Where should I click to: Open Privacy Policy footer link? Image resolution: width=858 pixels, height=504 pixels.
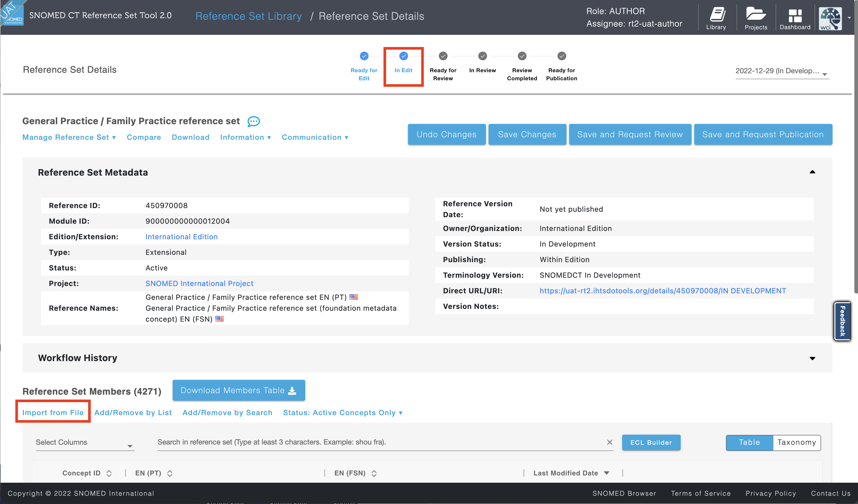[x=771, y=493]
